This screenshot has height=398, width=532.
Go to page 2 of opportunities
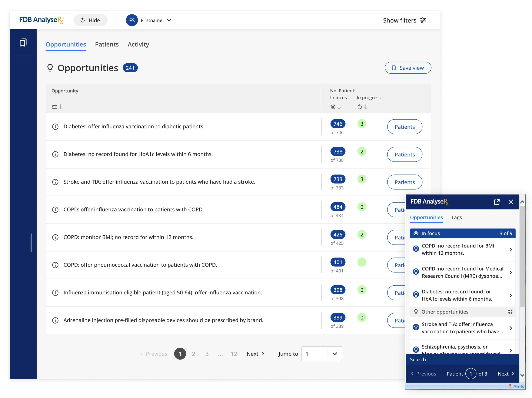(x=193, y=354)
